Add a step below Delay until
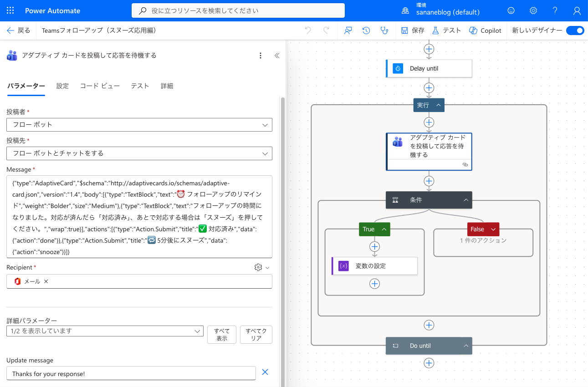588x387 pixels. [429, 88]
